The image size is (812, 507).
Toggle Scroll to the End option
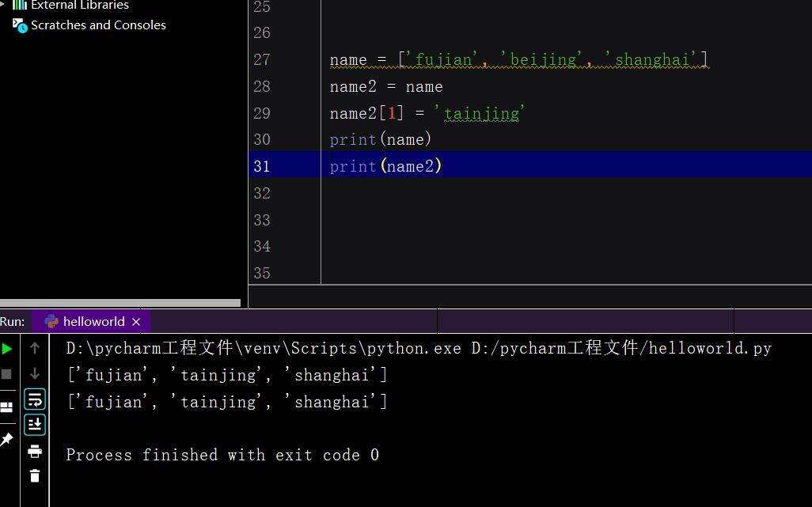click(x=34, y=424)
